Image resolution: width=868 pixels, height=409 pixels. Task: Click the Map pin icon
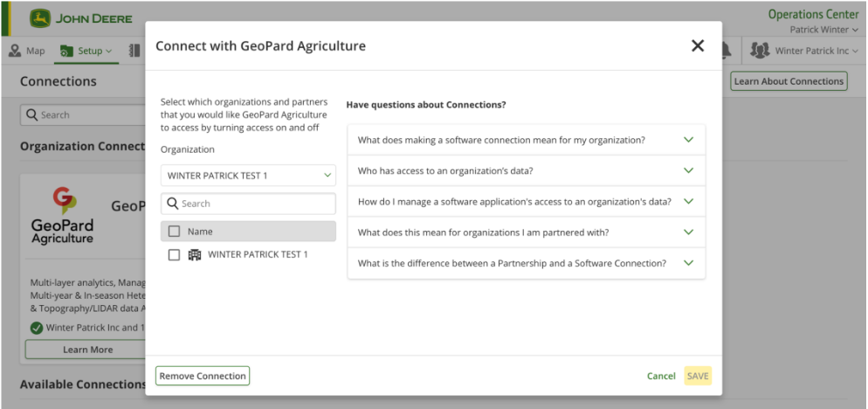pyautogui.click(x=15, y=51)
